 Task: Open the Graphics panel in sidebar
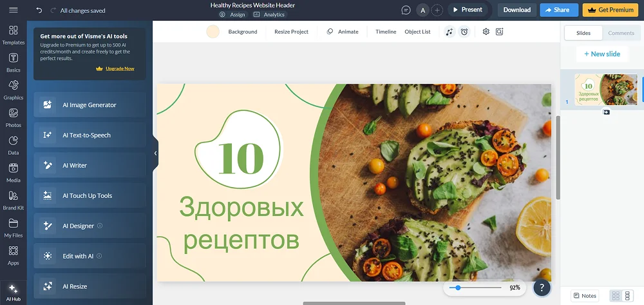[x=13, y=89]
